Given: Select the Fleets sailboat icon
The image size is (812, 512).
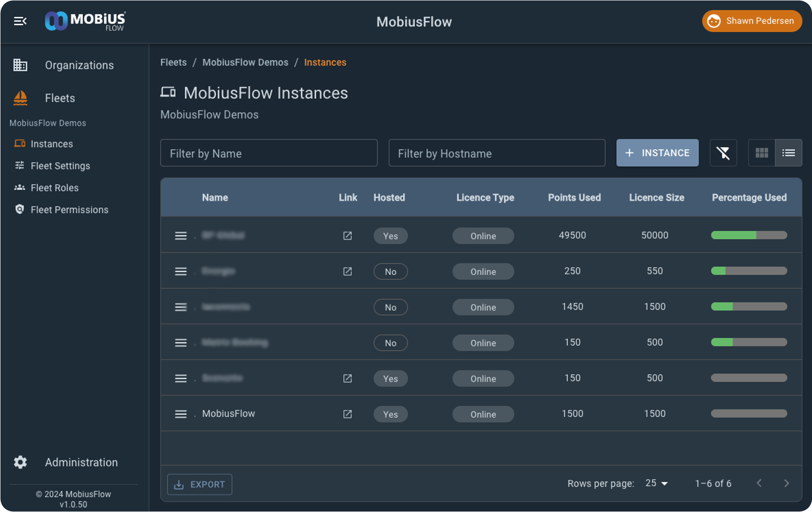Looking at the screenshot, I should click(20, 98).
